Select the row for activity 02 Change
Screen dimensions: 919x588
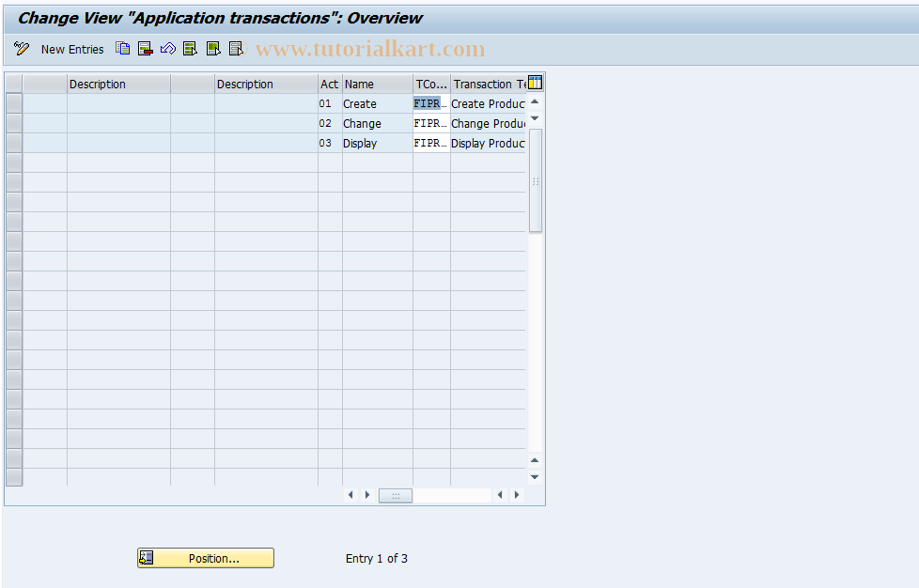pos(13,123)
